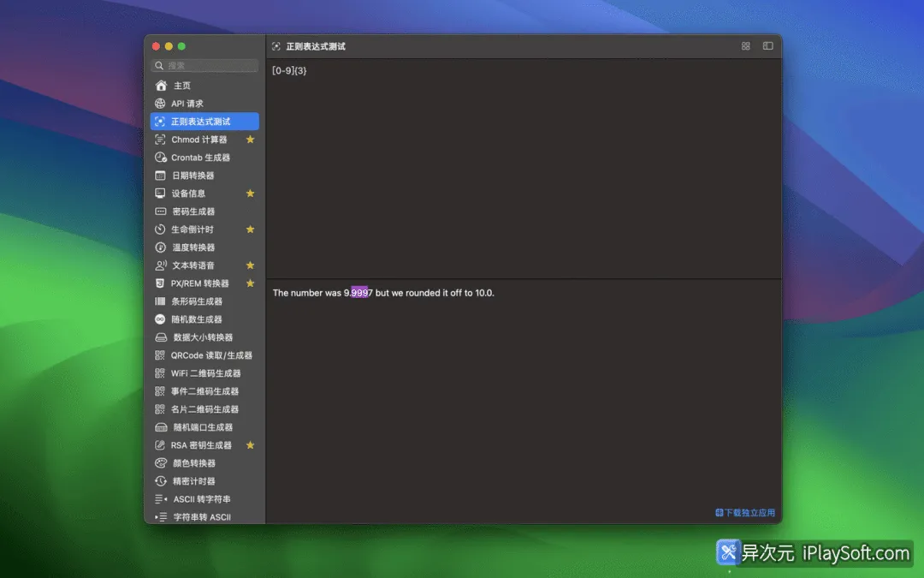Click the barcode icon for 条形码生成器
The height and width of the screenshot is (578, 924).
pos(160,301)
